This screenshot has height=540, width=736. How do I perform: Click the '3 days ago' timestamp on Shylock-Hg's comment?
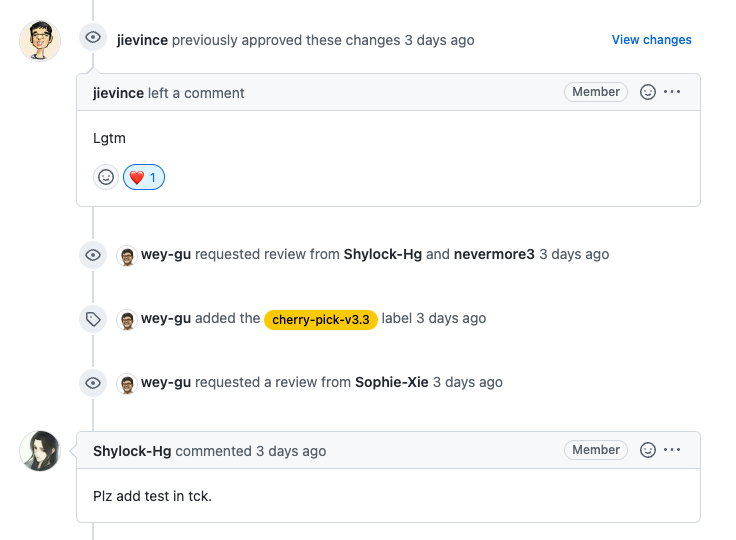pos(291,451)
